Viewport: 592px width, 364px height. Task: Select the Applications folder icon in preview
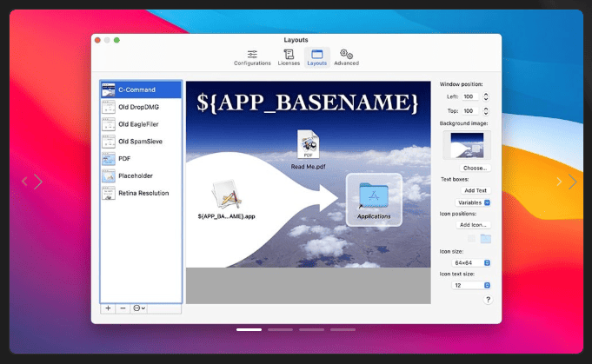tap(374, 195)
